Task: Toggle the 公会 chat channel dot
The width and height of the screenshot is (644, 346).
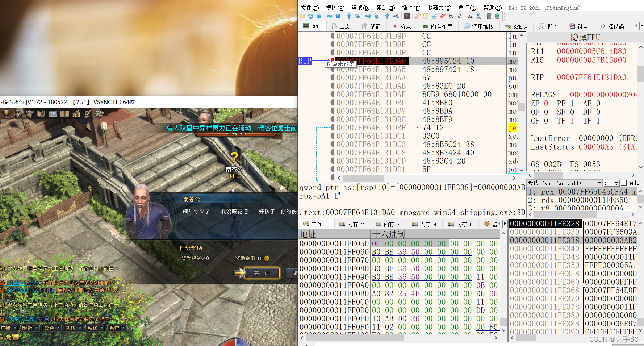Action: pyautogui.click(x=58, y=328)
